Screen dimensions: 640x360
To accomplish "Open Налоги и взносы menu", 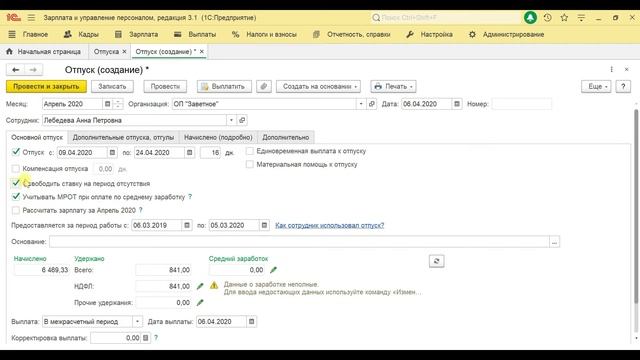I will tap(264, 35).
